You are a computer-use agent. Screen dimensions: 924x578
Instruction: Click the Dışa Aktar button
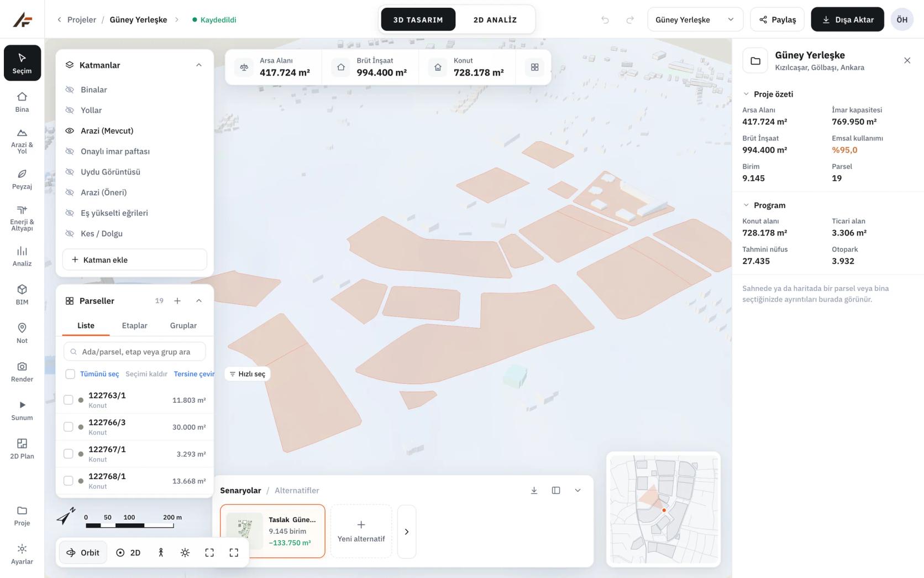(848, 20)
